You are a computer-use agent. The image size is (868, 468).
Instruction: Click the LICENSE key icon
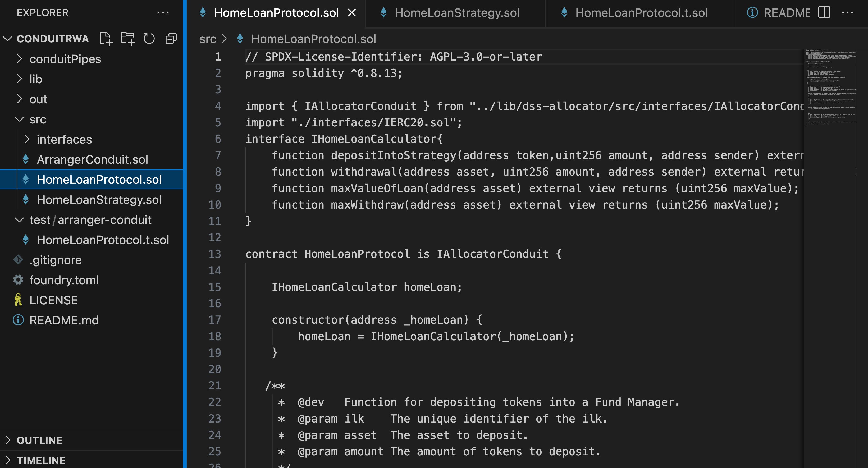tap(18, 300)
